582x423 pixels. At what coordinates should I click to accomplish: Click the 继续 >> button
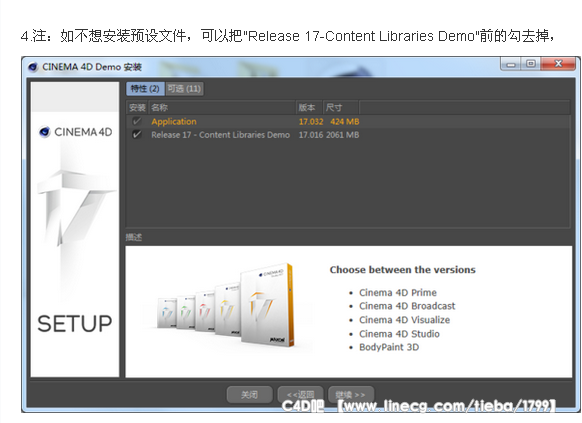(x=350, y=394)
